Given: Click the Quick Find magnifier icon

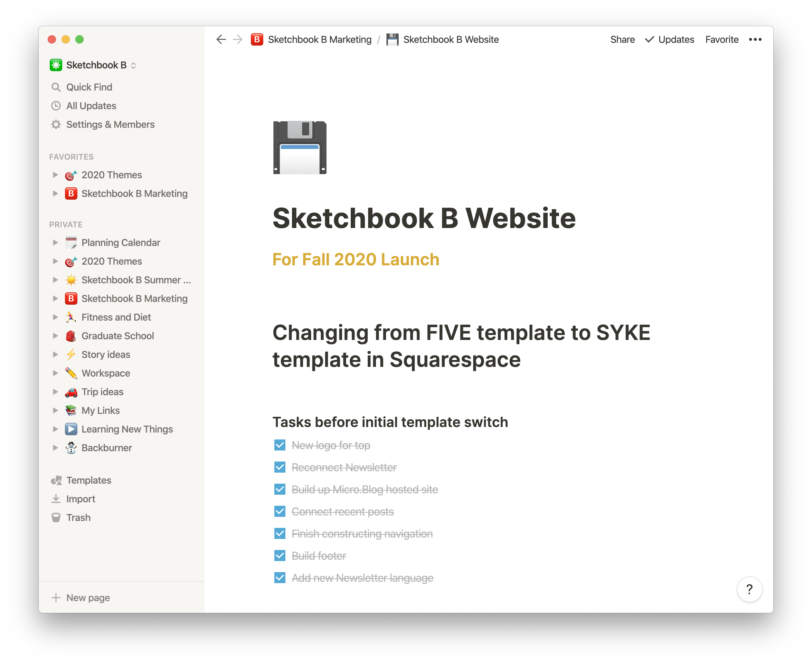Looking at the screenshot, I should (x=56, y=87).
